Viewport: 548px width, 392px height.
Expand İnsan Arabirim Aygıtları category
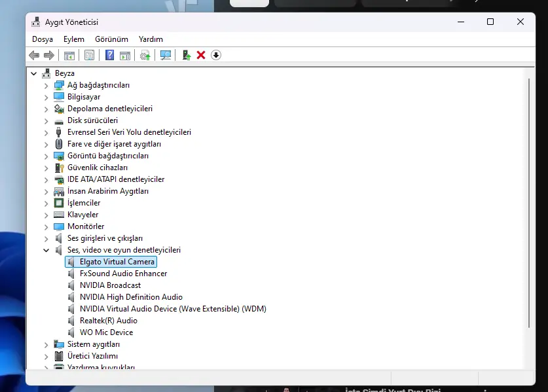tap(46, 192)
